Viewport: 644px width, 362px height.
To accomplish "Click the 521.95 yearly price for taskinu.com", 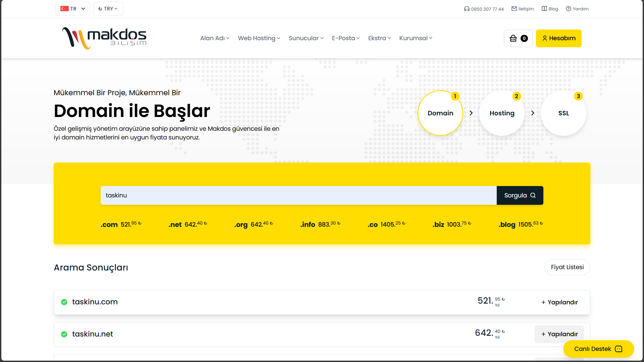I will coord(491,301).
